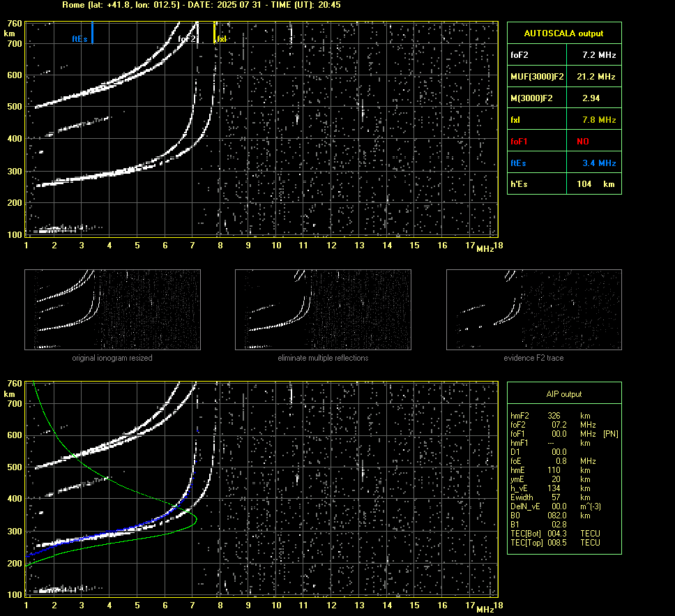Select the B1 02.8 value
Viewport: 675px width, 616px height.
click(x=559, y=524)
